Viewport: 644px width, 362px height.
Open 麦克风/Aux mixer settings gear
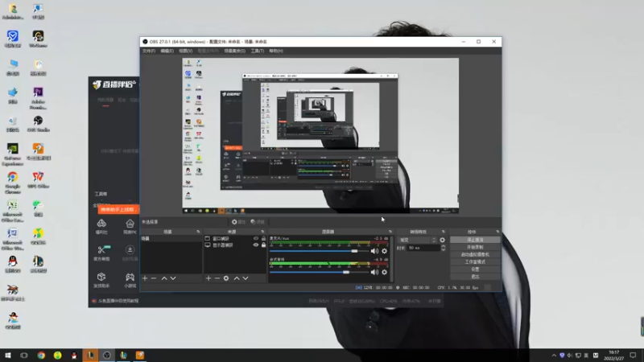[x=385, y=251]
